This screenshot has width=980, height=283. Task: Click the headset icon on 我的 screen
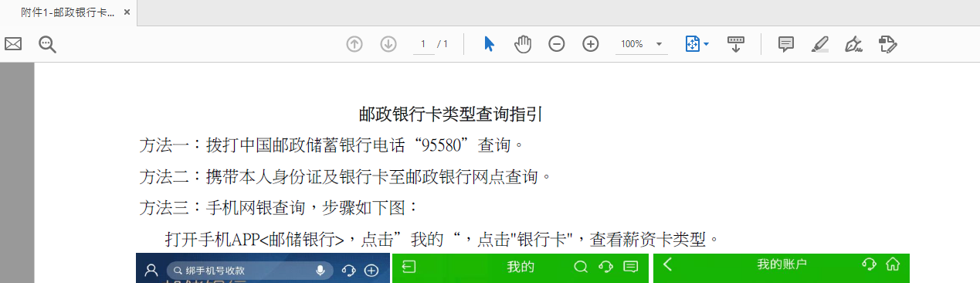tap(605, 267)
